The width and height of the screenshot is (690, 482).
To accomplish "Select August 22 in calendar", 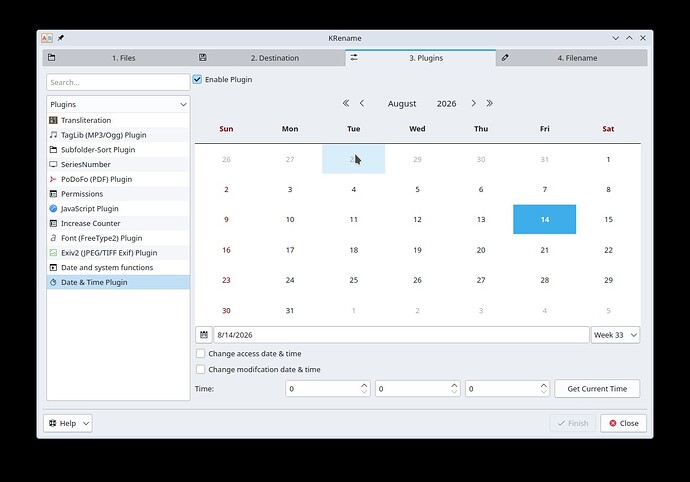I will [x=608, y=250].
